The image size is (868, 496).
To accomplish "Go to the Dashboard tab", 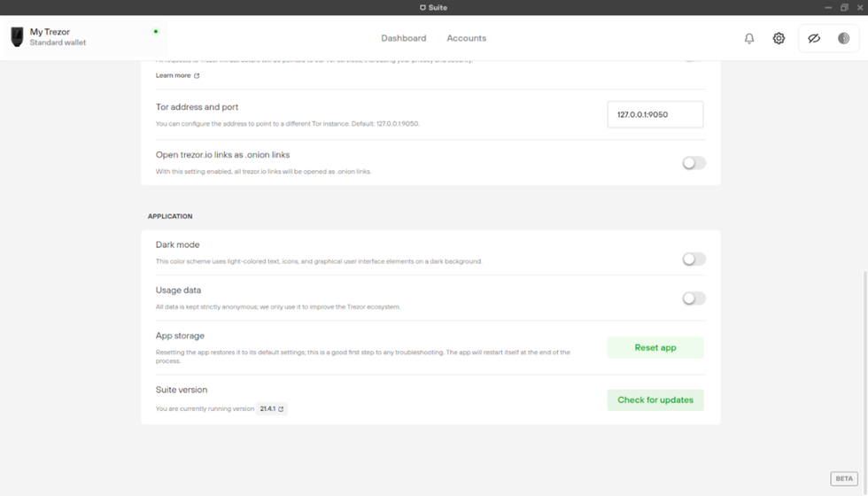I will click(403, 38).
